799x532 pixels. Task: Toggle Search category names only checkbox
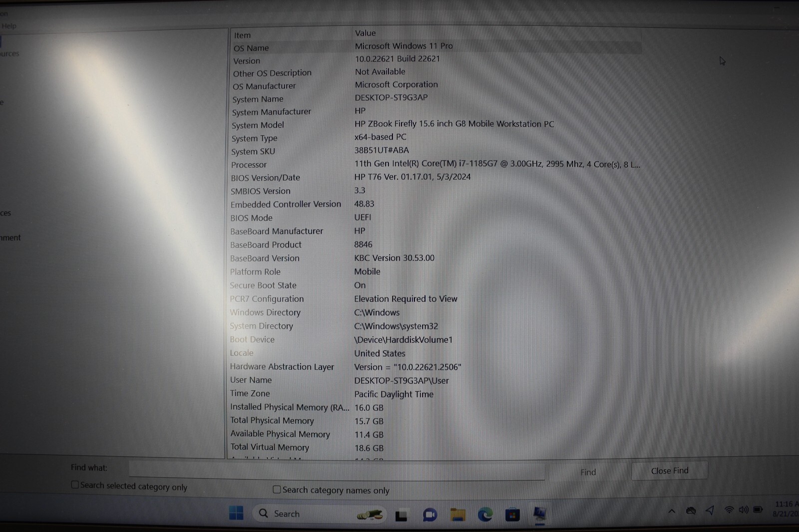coord(277,490)
